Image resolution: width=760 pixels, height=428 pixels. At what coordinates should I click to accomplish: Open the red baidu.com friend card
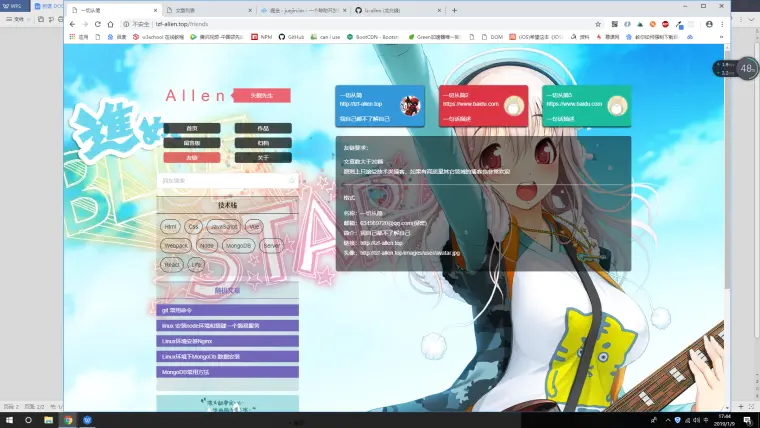(483, 106)
